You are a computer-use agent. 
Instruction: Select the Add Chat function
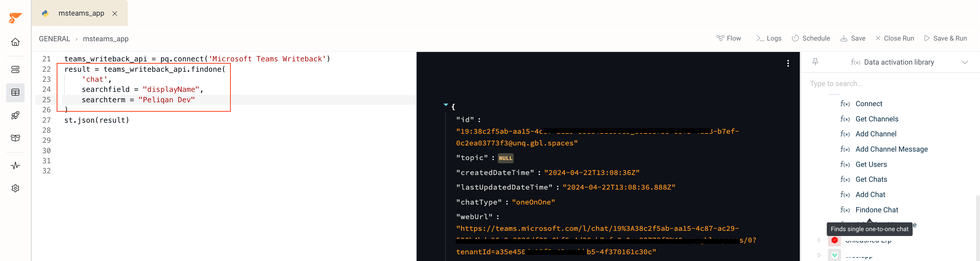pyautogui.click(x=870, y=195)
